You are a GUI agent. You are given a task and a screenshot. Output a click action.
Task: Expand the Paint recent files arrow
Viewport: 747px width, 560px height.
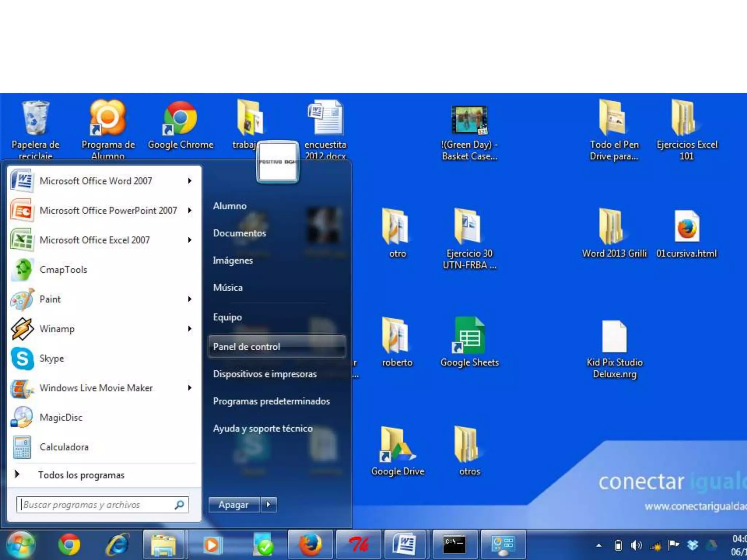pos(190,299)
